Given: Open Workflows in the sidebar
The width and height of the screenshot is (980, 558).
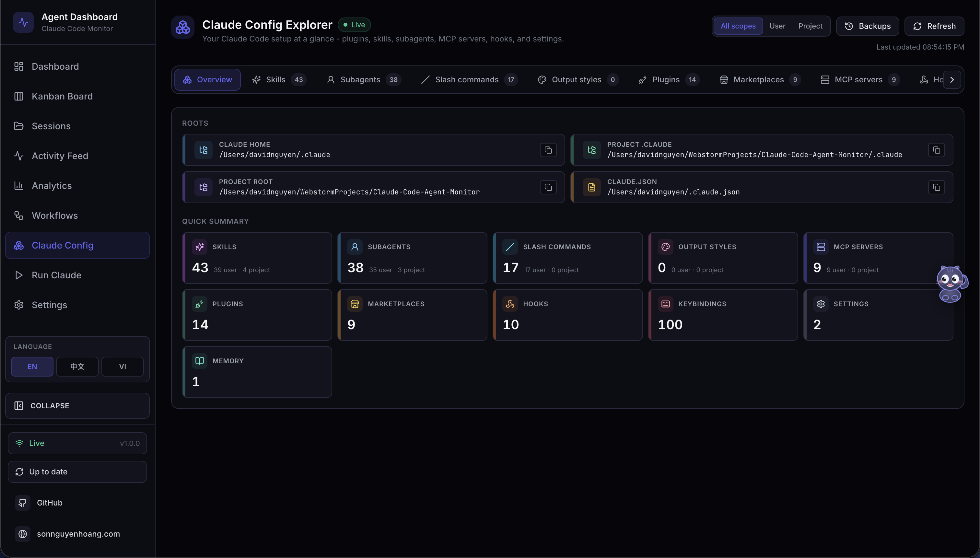Looking at the screenshot, I should coord(77,216).
